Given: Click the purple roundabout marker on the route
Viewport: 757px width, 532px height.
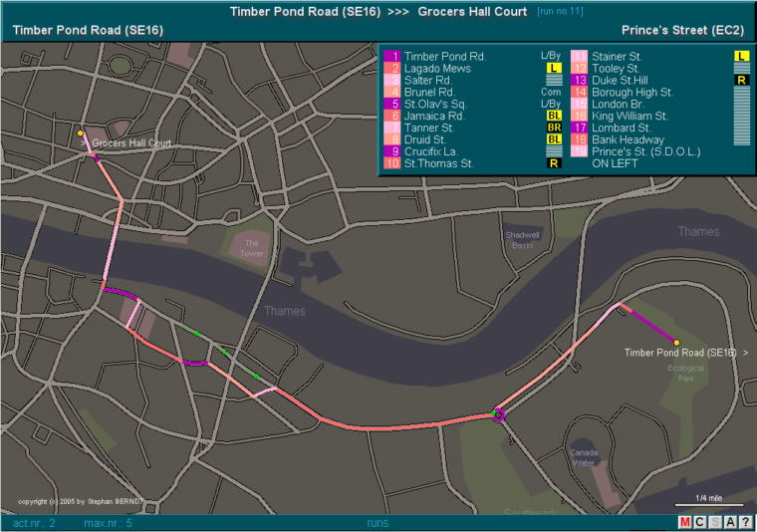Looking at the screenshot, I should (498, 414).
